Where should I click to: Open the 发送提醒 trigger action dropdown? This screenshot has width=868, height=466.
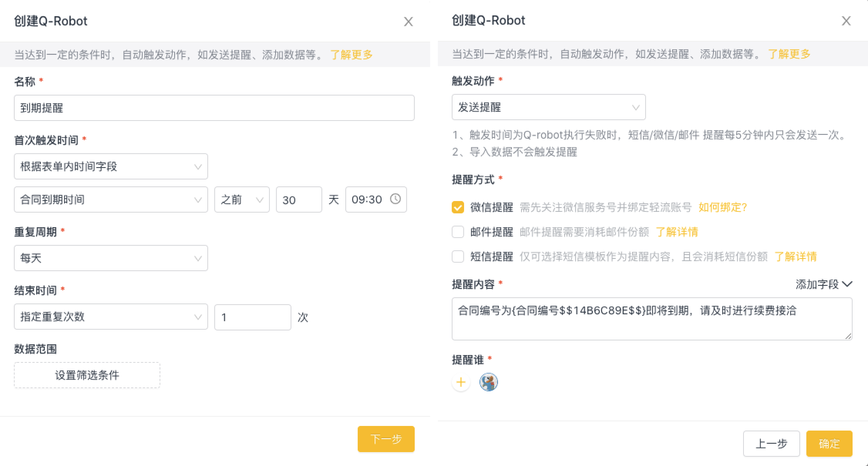tap(548, 107)
